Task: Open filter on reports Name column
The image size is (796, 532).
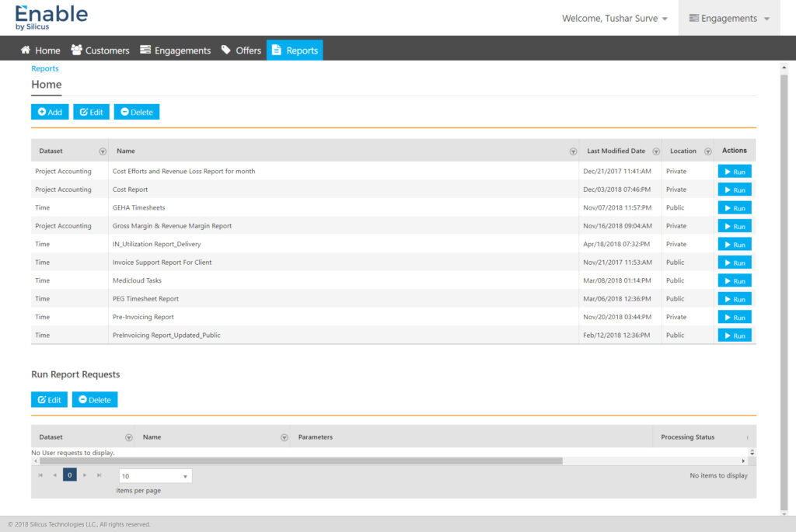Action: click(573, 151)
